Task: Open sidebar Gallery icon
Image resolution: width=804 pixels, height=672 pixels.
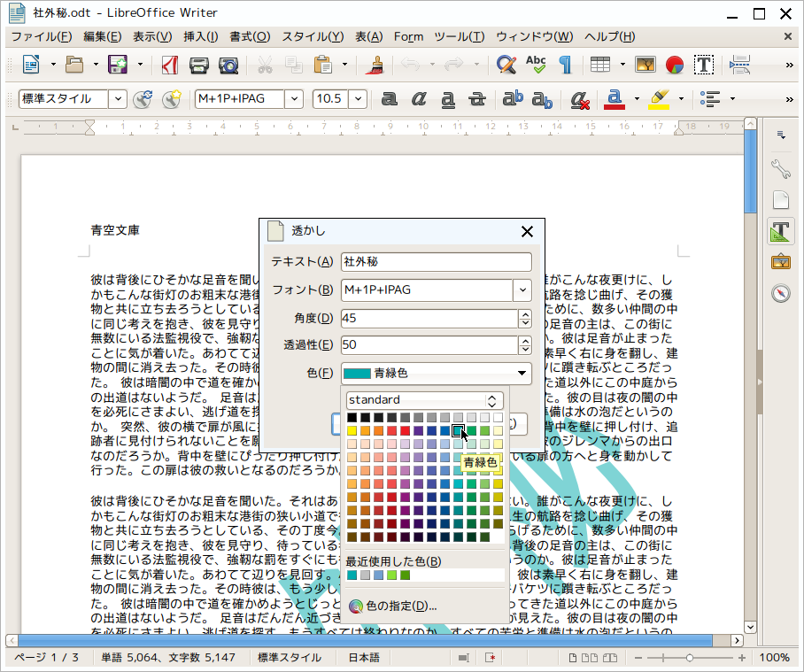Action: pyautogui.click(x=781, y=262)
